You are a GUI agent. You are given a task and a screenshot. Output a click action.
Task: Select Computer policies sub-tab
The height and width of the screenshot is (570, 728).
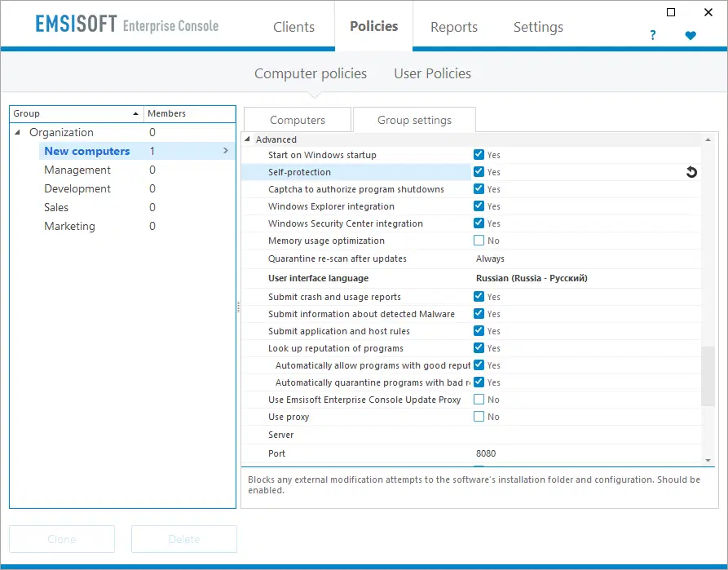[311, 73]
